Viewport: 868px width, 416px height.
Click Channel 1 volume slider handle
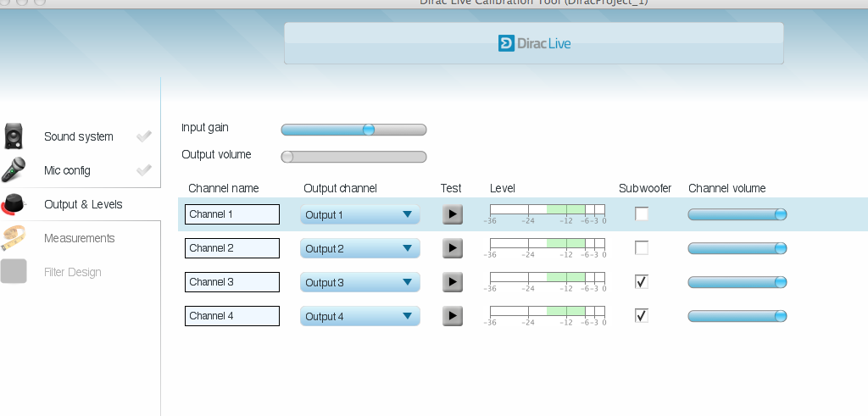781,214
